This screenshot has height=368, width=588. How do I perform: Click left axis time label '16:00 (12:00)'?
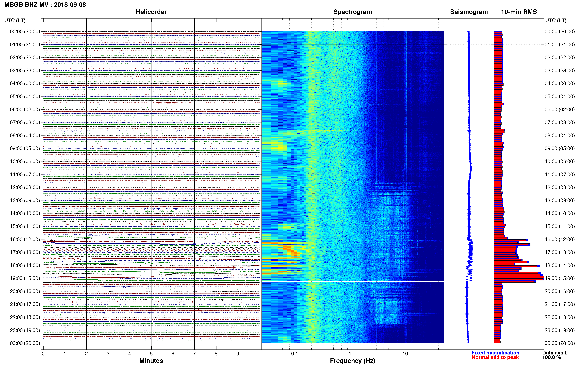(x=25, y=239)
